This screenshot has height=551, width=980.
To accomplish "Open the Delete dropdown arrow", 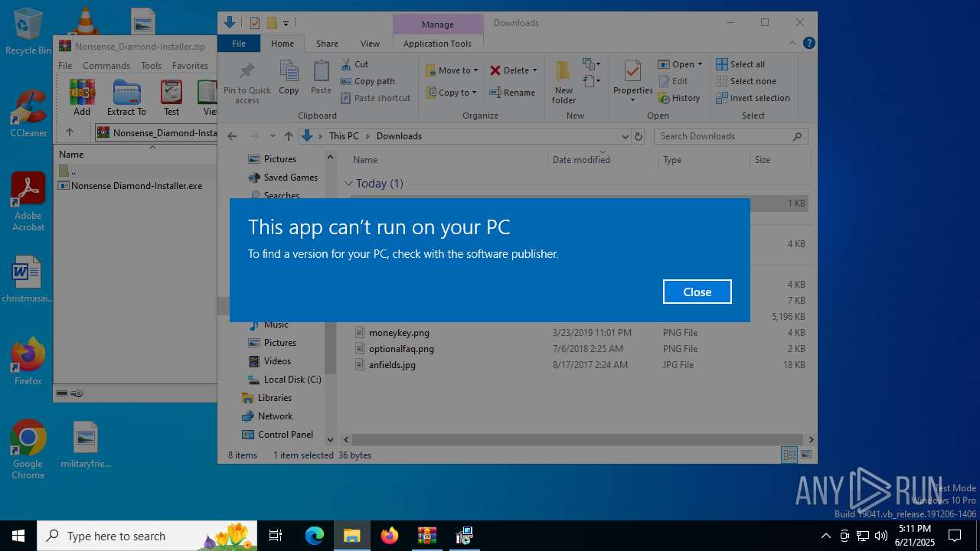I will click(x=534, y=70).
